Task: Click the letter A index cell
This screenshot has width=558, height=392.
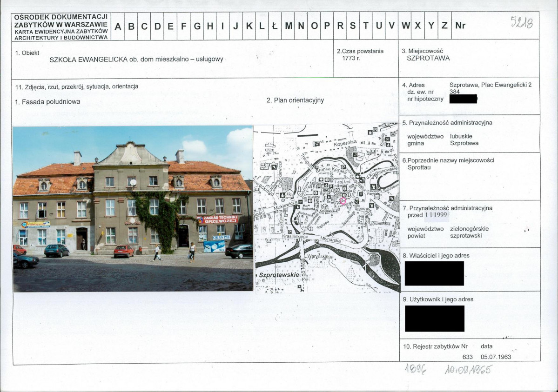Action: point(118,26)
